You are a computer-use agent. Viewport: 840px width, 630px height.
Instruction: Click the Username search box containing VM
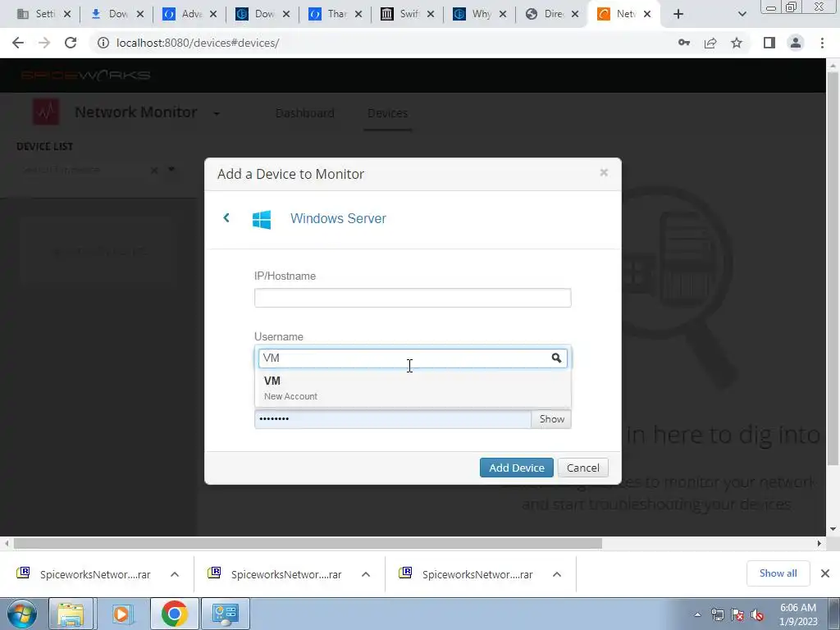[413, 358]
